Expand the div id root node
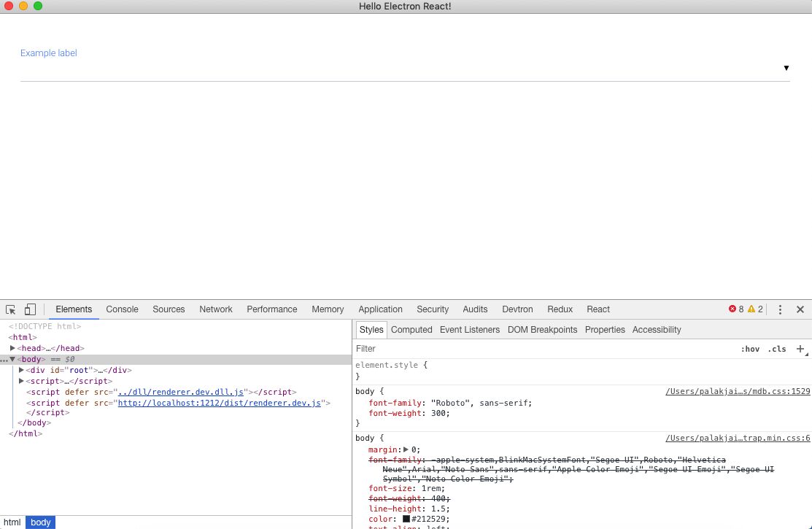The width and height of the screenshot is (812, 529). point(21,370)
